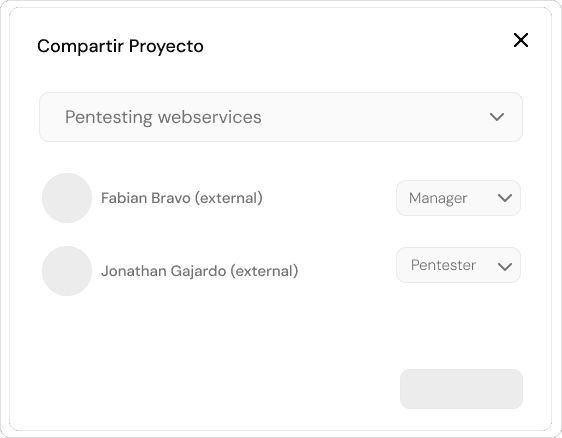The height and width of the screenshot is (438, 562).
Task: Click the word (external) after Jonathan Gajardo
Action: 264,271
